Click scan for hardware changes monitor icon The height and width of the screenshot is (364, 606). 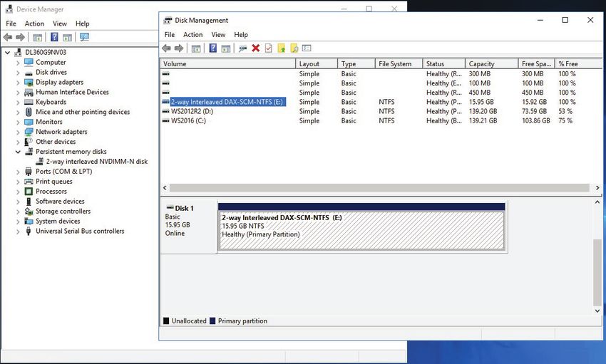[84, 37]
